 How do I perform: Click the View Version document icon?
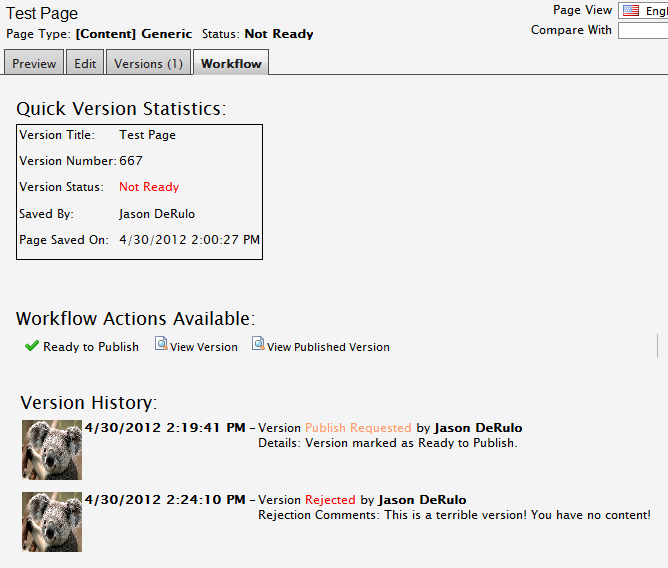(x=161, y=344)
